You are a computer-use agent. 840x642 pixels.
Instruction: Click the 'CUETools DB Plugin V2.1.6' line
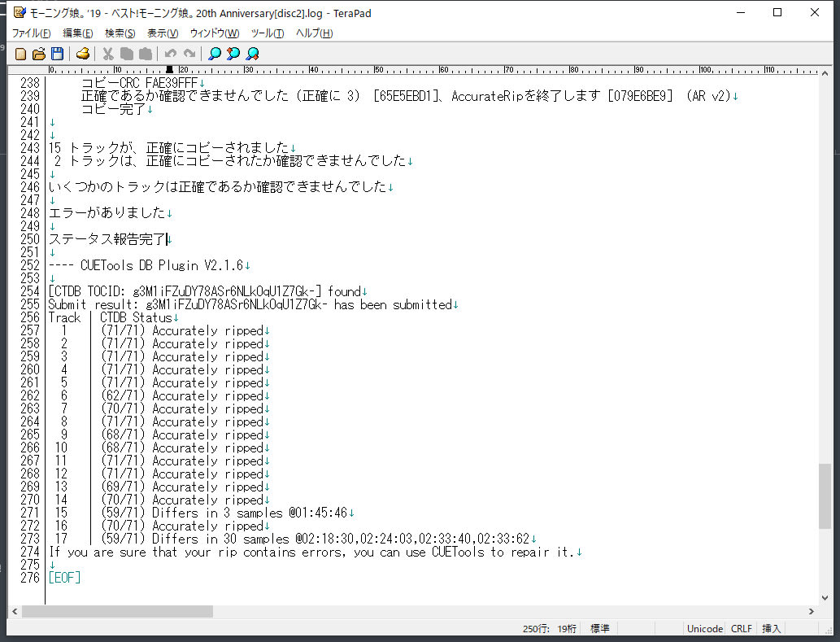click(150, 265)
